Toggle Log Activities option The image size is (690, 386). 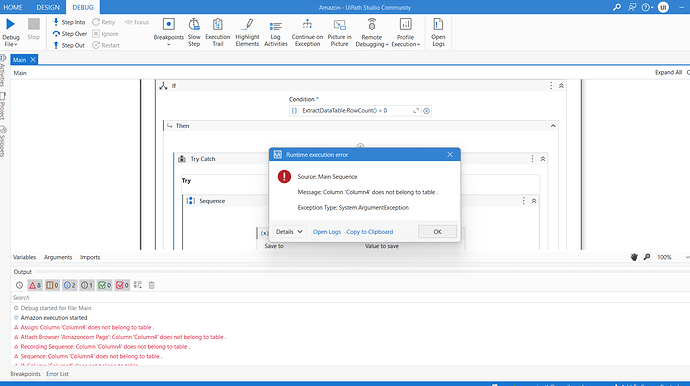[275, 32]
